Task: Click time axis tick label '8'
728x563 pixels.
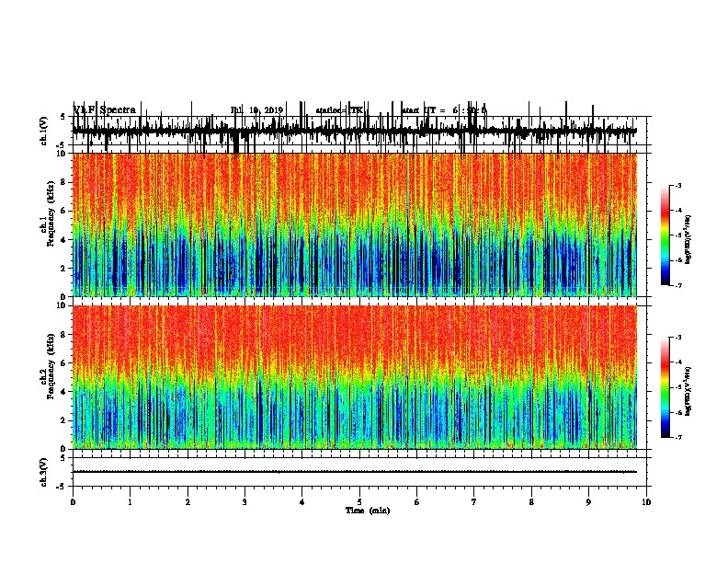Action: 531,502
